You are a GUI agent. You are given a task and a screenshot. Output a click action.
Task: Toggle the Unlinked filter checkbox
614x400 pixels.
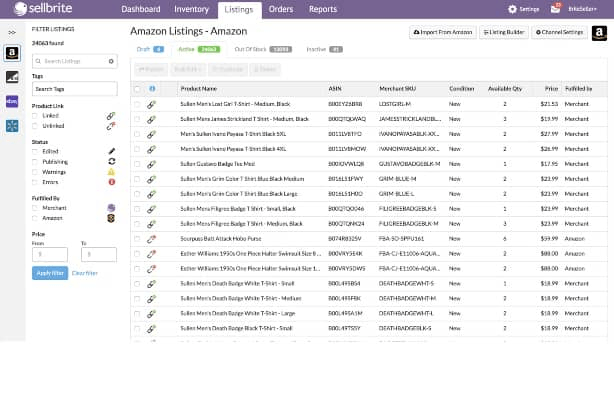pyautogui.click(x=35, y=126)
